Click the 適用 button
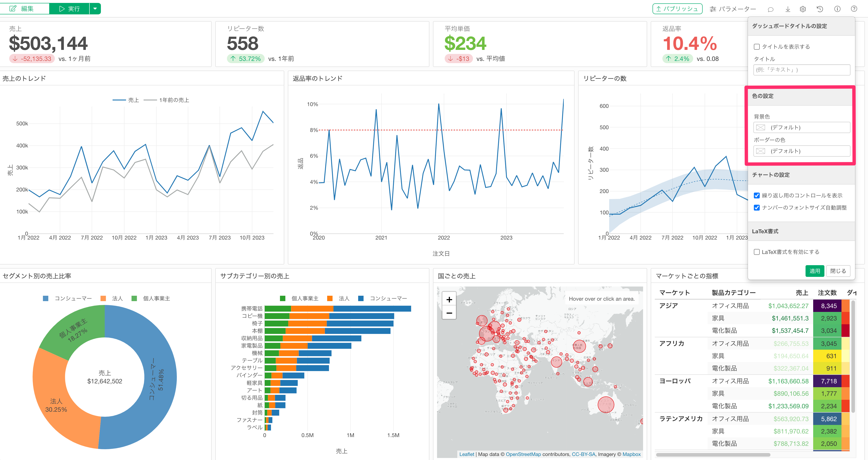 coord(815,271)
